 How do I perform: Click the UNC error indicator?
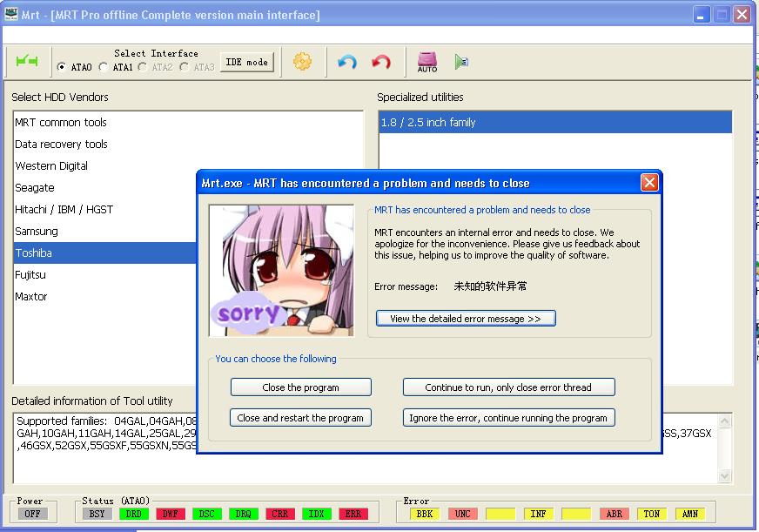pyautogui.click(x=463, y=514)
